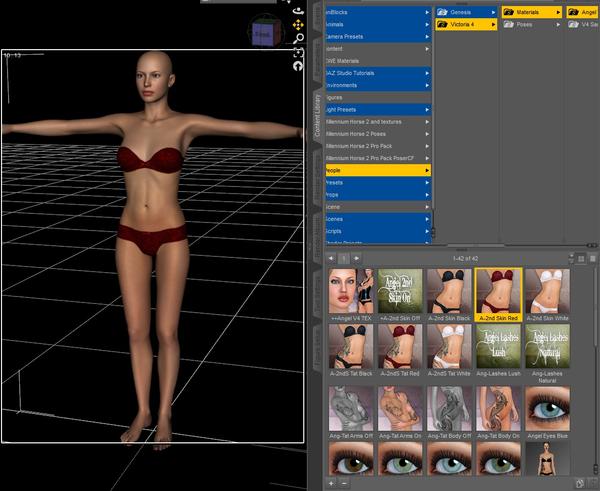The width and height of the screenshot is (600, 491).
Task: Expand the Materials submenu arrow
Action: point(558,12)
